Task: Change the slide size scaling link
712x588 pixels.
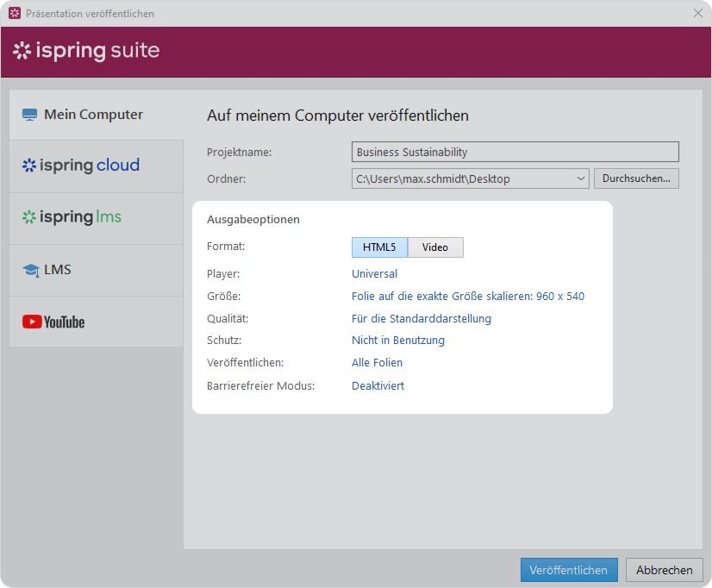Action: [x=468, y=297]
